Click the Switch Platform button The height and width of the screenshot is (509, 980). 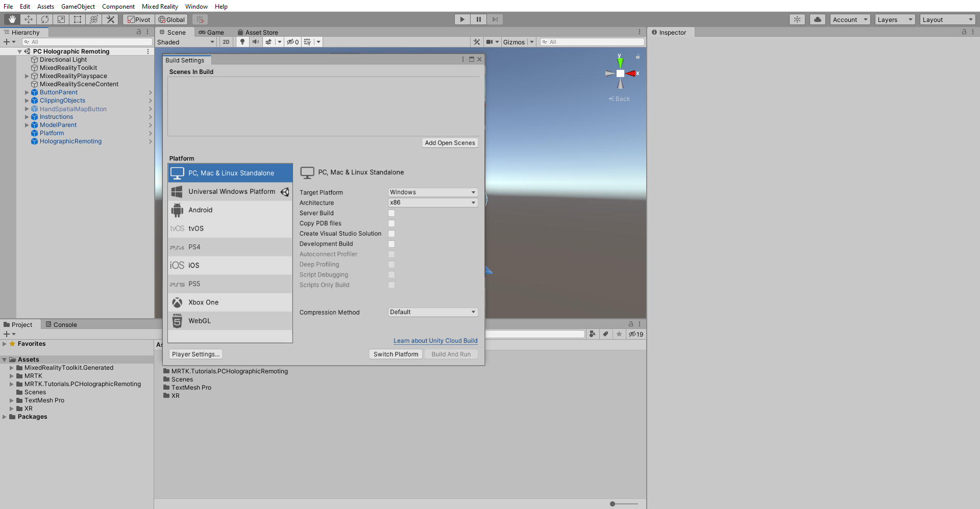(x=396, y=354)
